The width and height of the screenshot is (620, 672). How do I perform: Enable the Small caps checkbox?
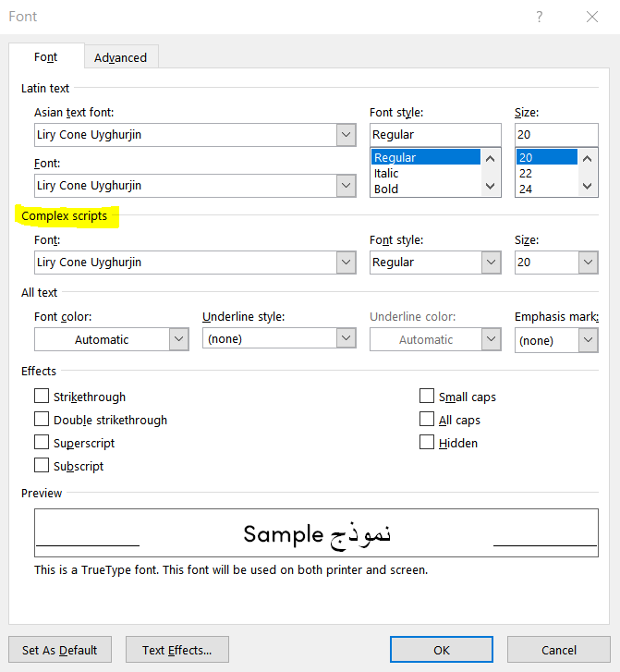427,397
